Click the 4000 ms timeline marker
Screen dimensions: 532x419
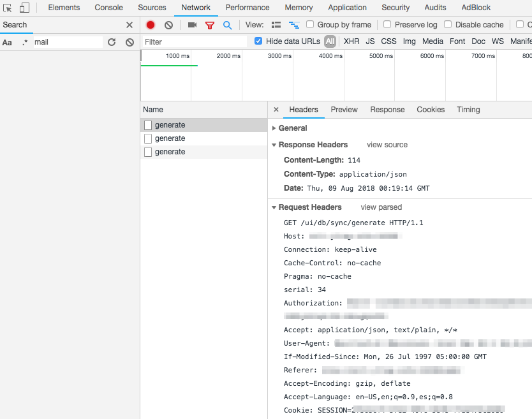330,56
